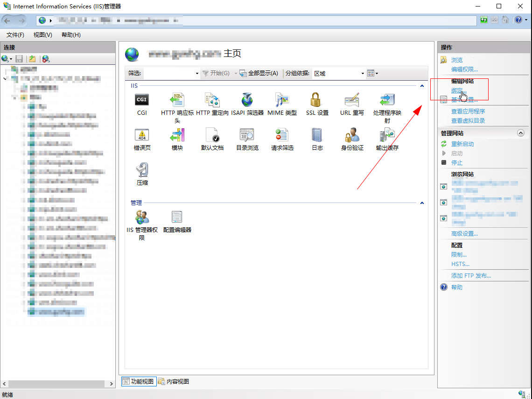Click the delete connection icon in 连接 toolbar
This screenshot has height=399, width=532.
46,59
